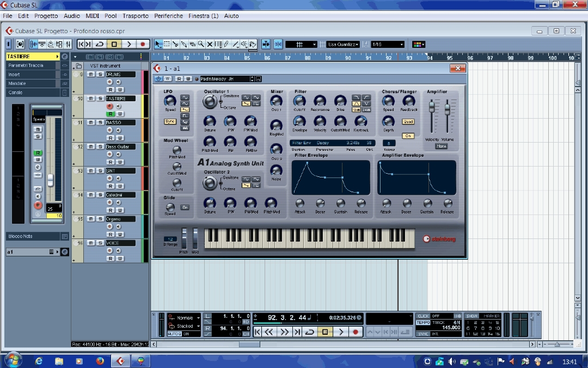
Task: Mute the DRUMS track
Action: coord(91,74)
